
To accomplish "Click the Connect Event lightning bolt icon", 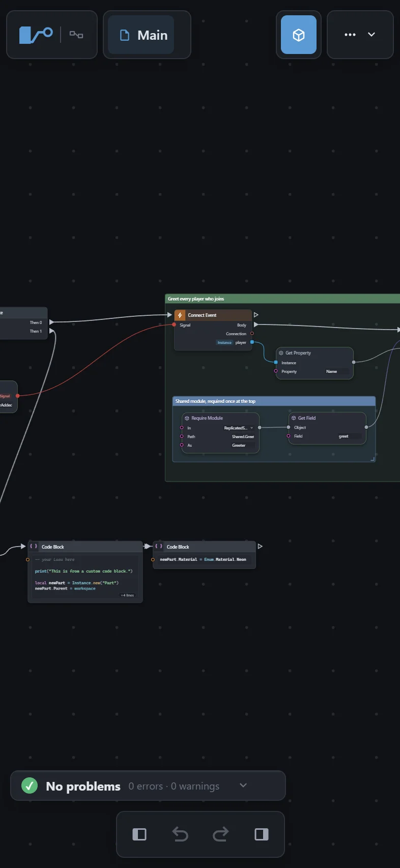I will 180,315.
